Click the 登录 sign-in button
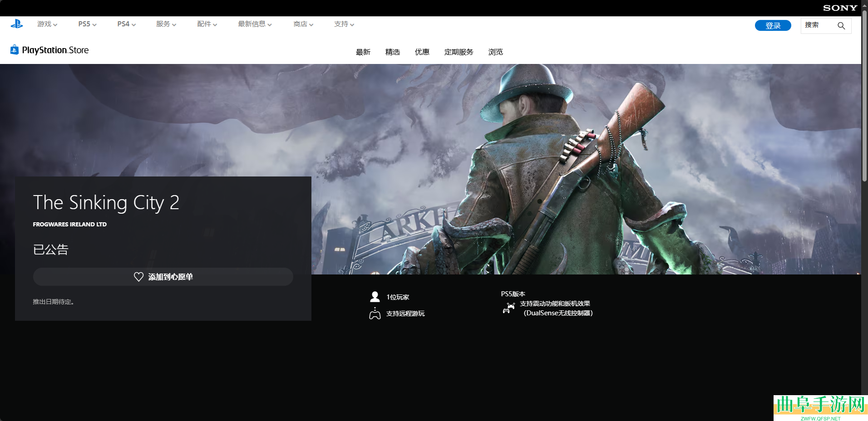 (x=773, y=25)
